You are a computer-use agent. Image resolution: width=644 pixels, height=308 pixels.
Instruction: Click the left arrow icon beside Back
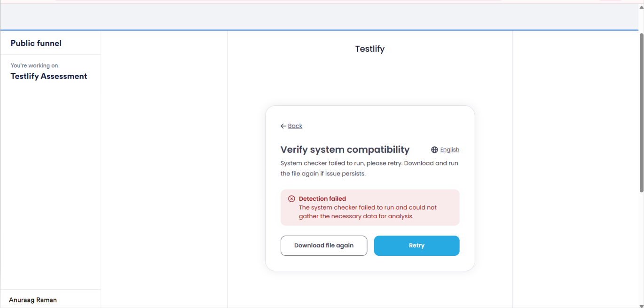tap(283, 126)
